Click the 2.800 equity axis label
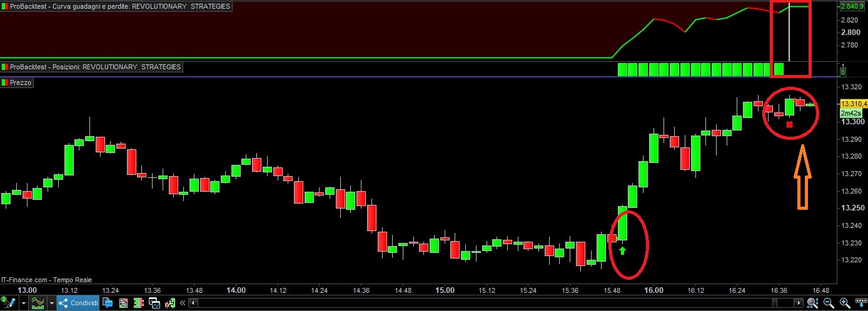Screen dimensions: 868x311 pos(850,32)
